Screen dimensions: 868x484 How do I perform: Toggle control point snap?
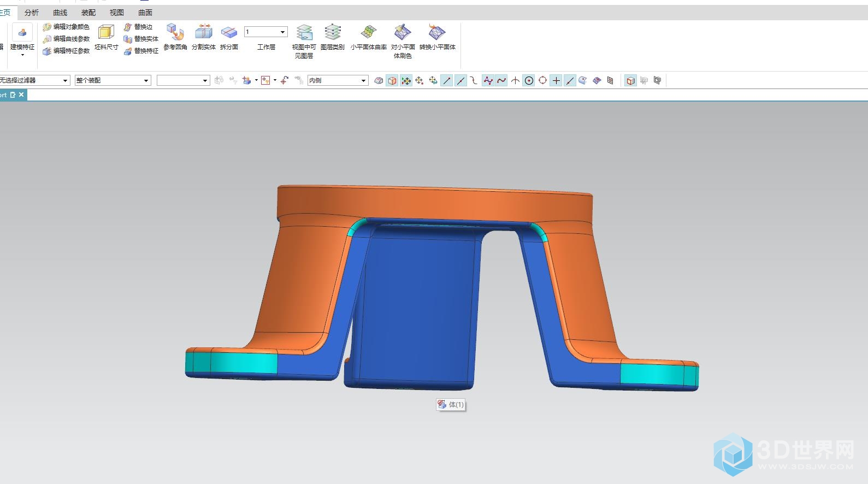pos(488,80)
